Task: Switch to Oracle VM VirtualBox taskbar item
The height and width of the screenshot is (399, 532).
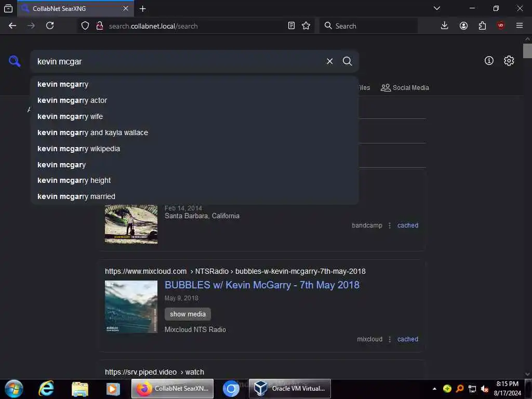Action: pos(290,389)
